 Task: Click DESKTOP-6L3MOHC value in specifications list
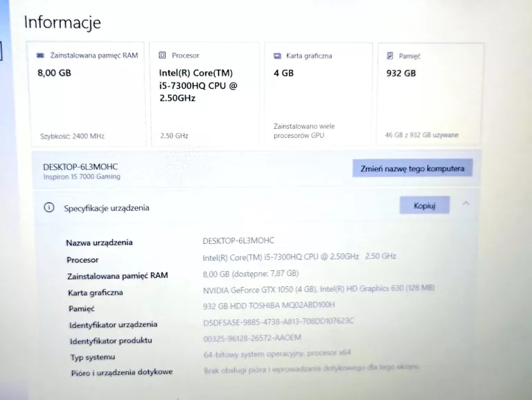coord(238,241)
